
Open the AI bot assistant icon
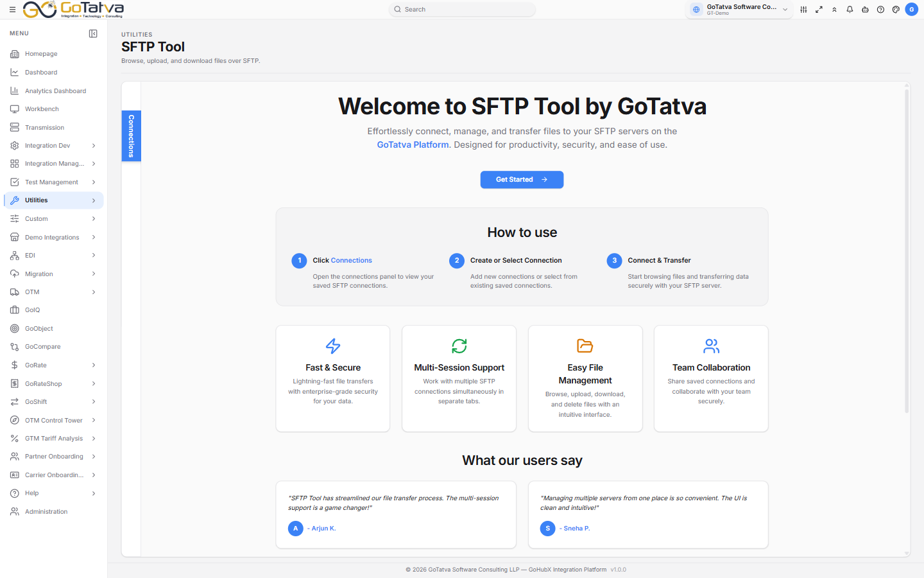tap(865, 10)
